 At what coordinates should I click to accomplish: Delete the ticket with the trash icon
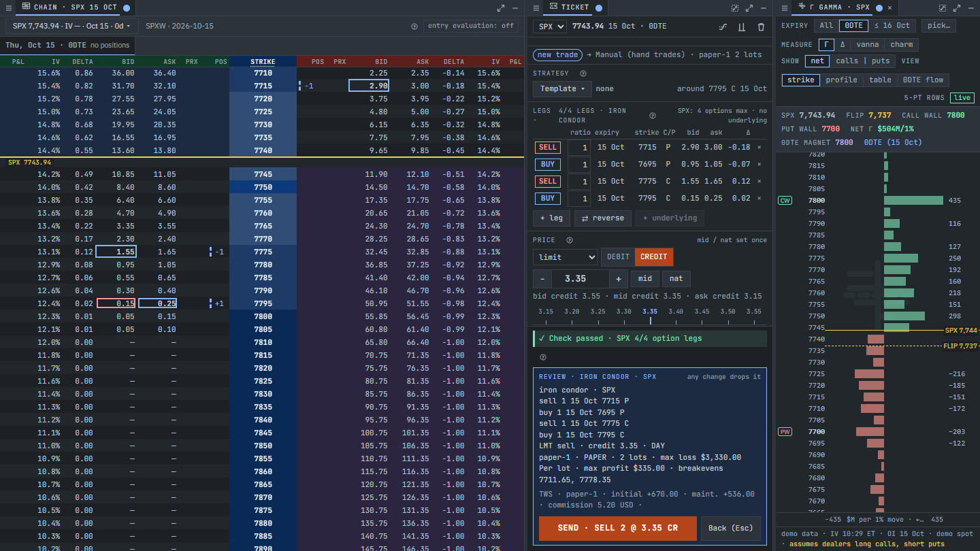[761, 27]
